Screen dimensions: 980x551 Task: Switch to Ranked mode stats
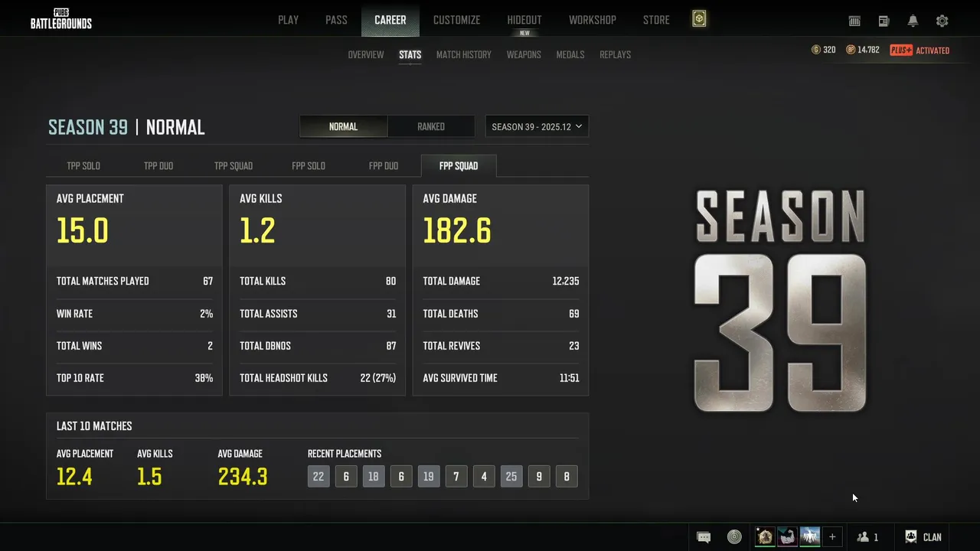click(431, 127)
